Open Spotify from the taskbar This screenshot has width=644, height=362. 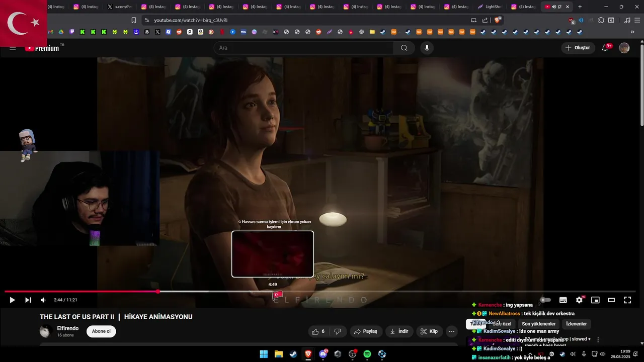367,354
